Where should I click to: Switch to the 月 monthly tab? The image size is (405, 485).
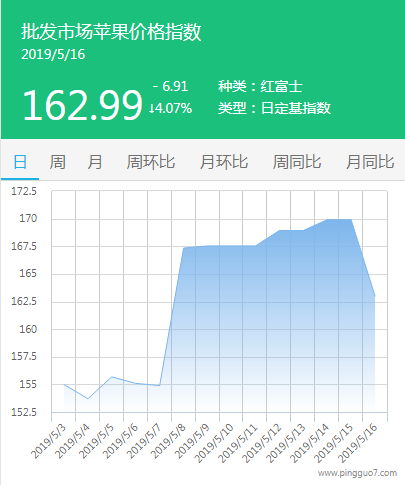95,162
